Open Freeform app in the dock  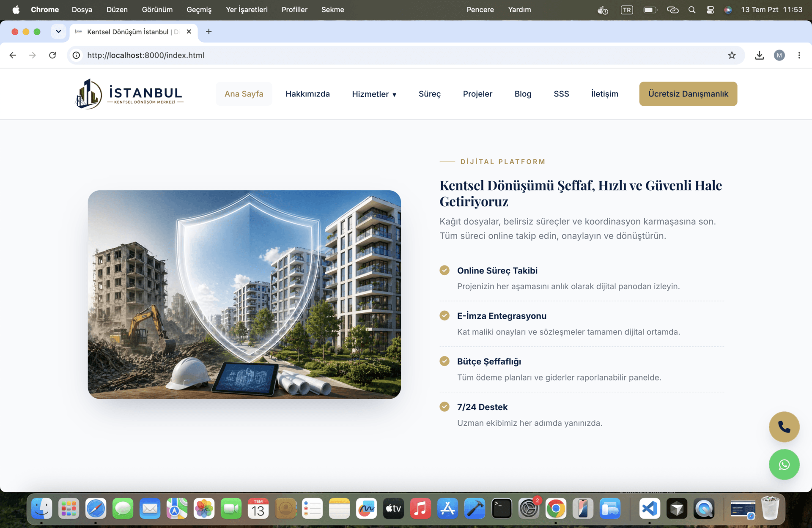(x=366, y=509)
